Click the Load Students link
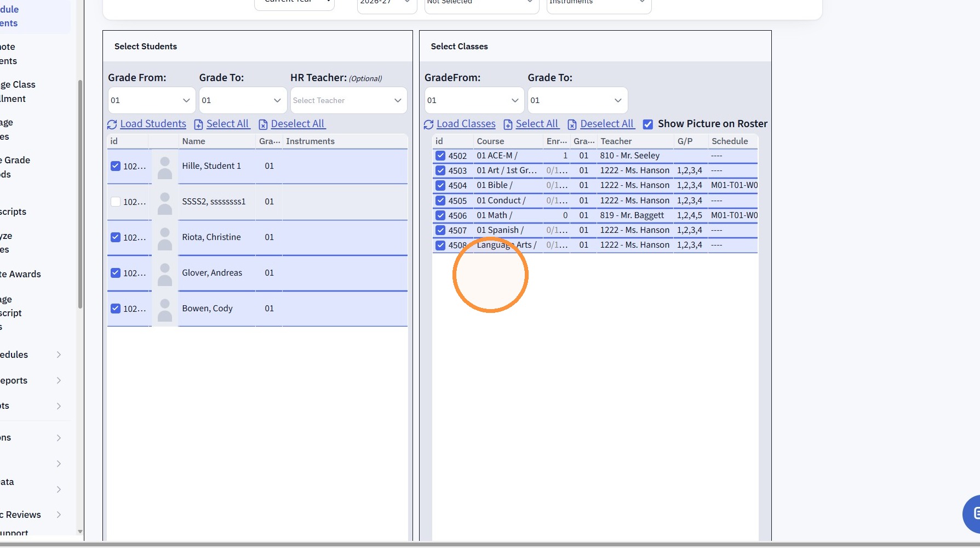The width and height of the screenshot is (980, 548). click(153, 124)
